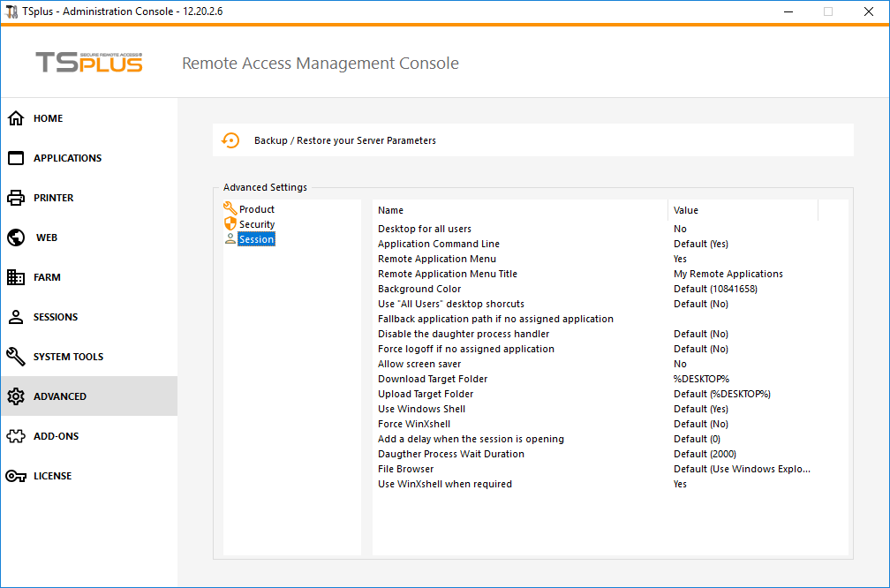The height and width of the screenshot is (588, 890).
Task: Click the 'Default (2000)' value
Action: 705,454
